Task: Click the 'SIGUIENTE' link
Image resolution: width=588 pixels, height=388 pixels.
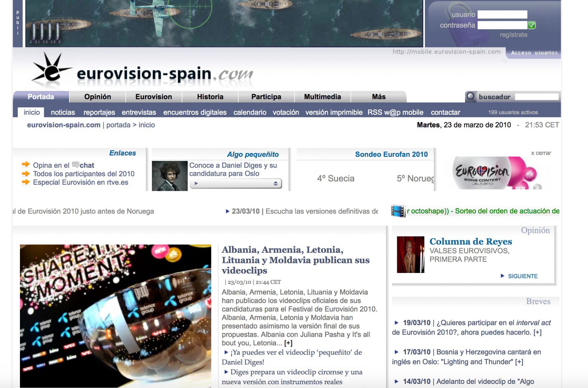Action: point(523,276)
